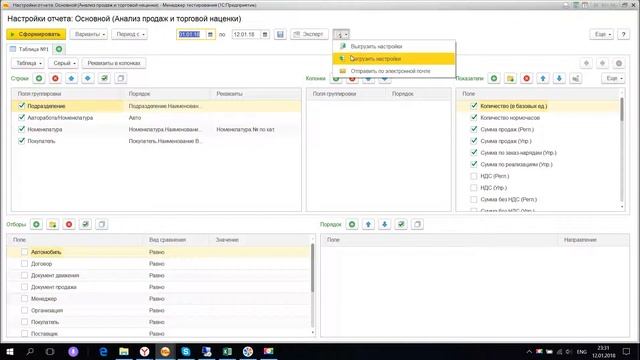Enable Автомобиль filter checkbox

pyautogui.click(x=24, y=252)
